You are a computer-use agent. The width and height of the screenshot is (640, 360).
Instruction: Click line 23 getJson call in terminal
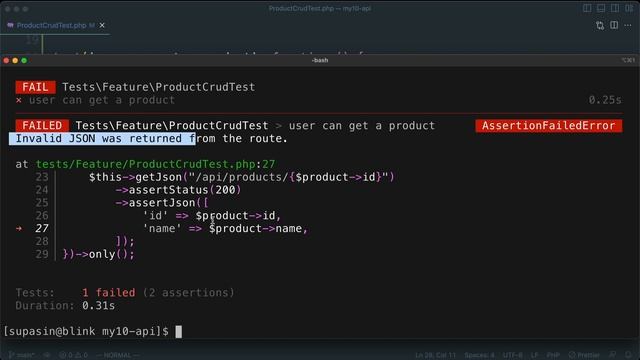coord(242,177)
